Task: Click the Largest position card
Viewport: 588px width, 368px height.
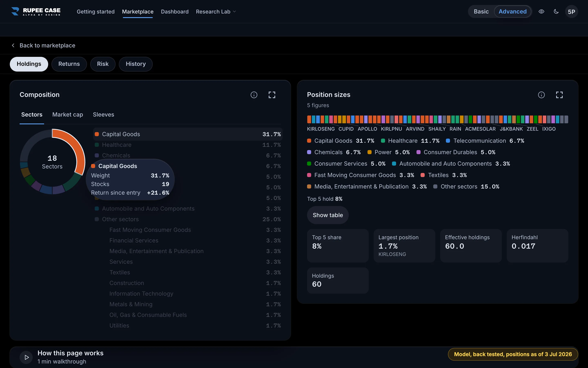Action: point(404,246)
